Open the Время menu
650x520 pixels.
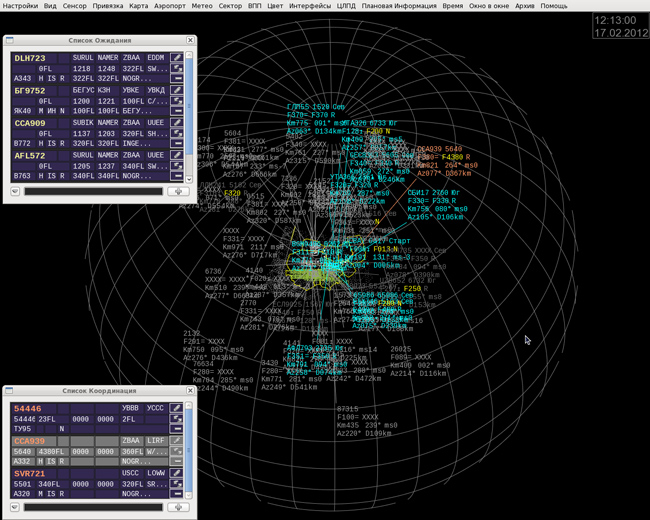coord(453,6)
